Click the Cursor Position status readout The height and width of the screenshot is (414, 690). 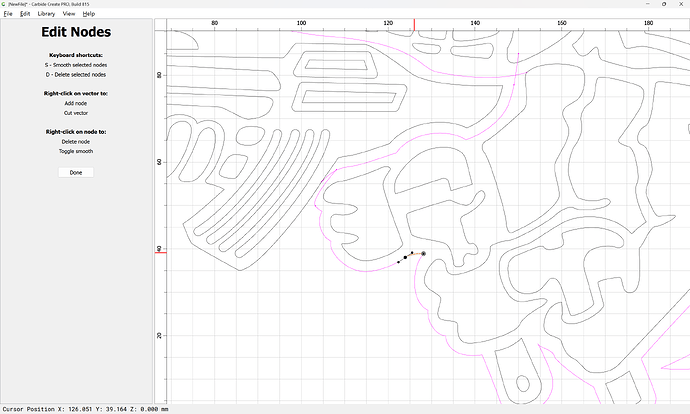pyautogui.click(x=85, y=409)
